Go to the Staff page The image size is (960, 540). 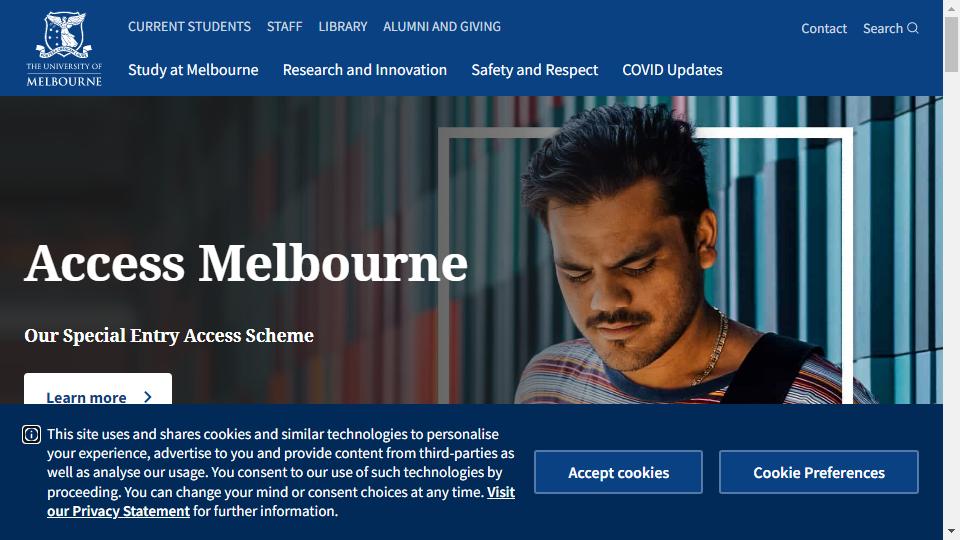[285, 26]
